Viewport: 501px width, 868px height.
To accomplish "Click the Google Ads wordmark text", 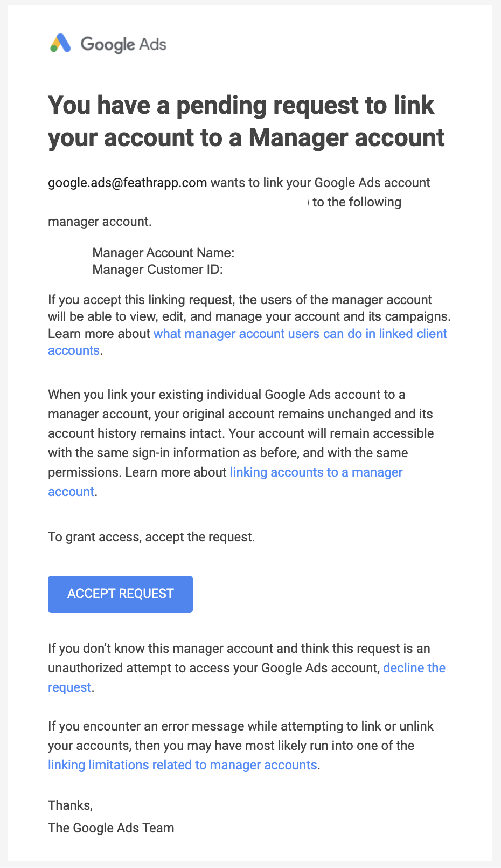I will coord(123,44).
